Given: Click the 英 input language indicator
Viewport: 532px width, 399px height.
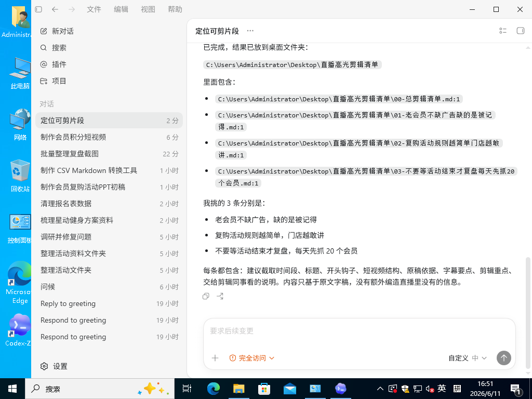Looking at the screenshot, I should [442, 389].
